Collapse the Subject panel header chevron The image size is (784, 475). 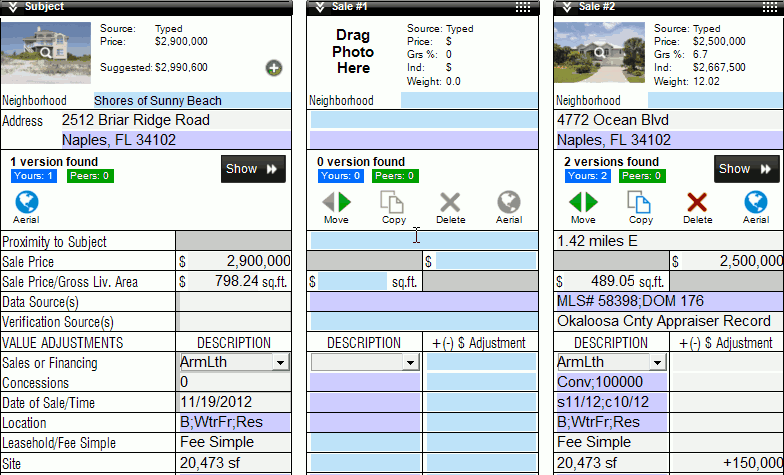(12, 6)
